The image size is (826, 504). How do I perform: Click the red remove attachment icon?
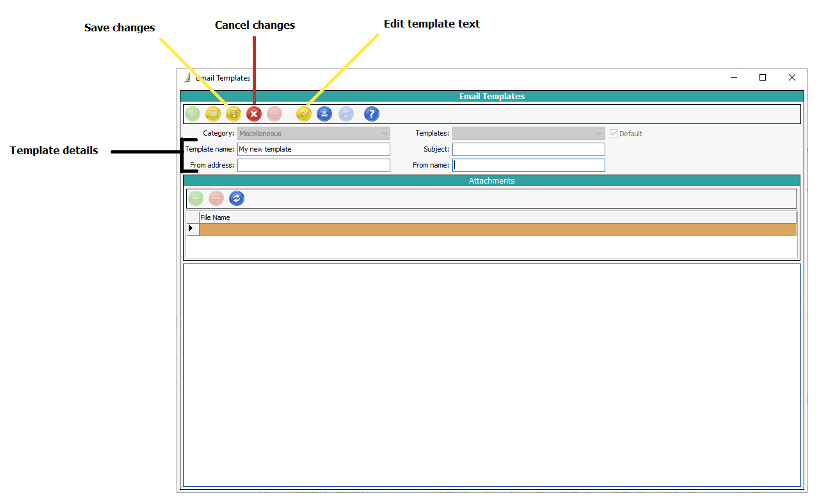(x=216, y=198)
